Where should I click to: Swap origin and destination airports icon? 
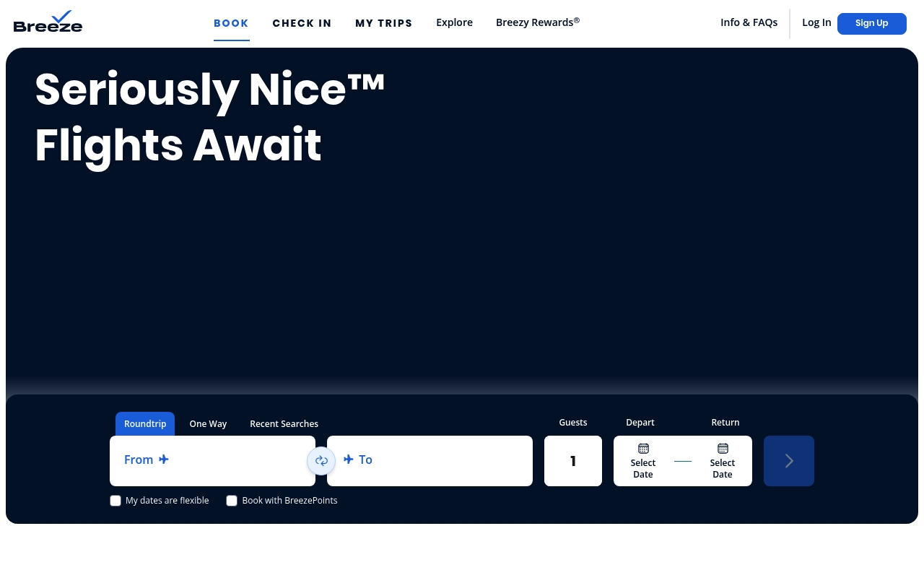click(321, 461)
